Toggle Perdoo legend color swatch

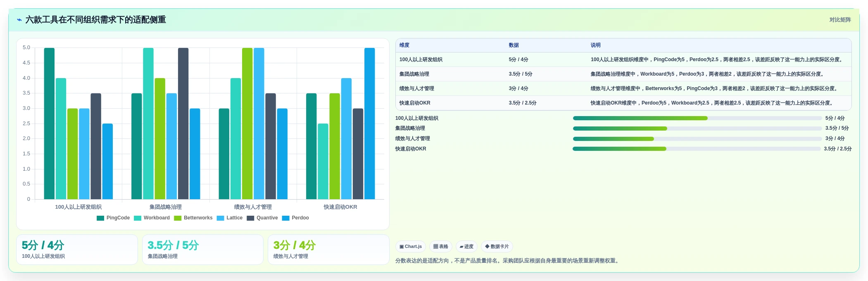tap(285, 218)
